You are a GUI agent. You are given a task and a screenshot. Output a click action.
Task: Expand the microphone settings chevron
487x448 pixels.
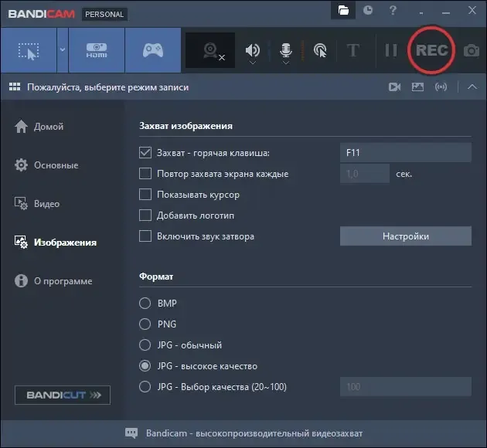pyautogui.click(x=286, y=63)
